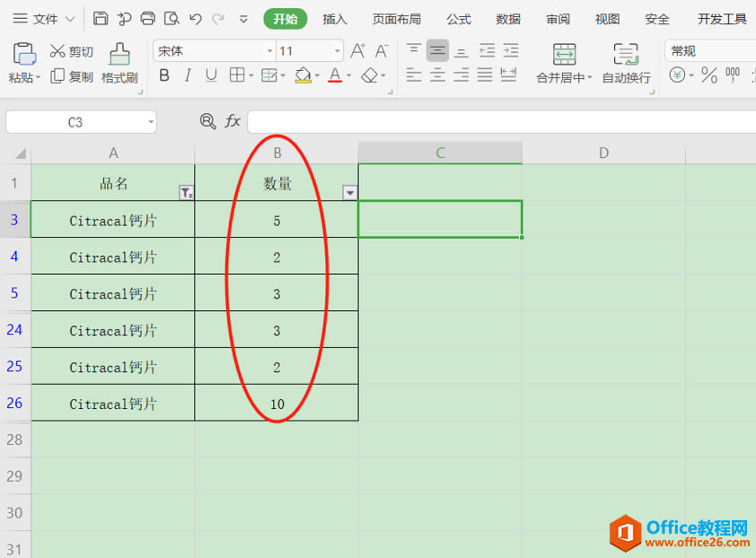Click the Undo arrow icon
756x558 pixels.
(195, 19)
